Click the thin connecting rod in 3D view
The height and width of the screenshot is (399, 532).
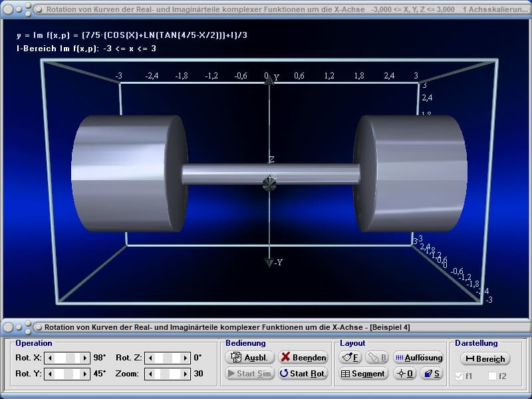click(271, 174)
